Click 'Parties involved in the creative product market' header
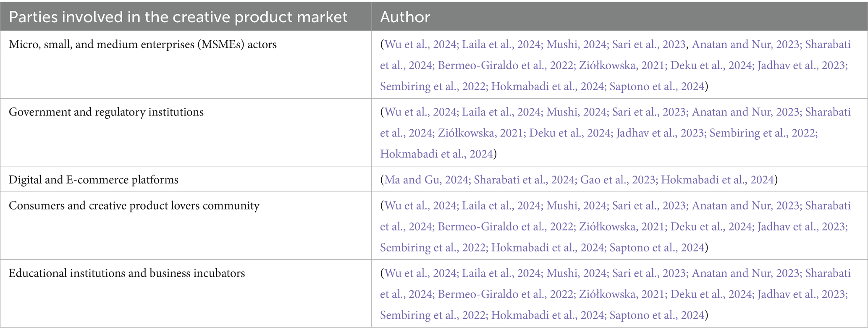The image size is (868, 335). 178,17
